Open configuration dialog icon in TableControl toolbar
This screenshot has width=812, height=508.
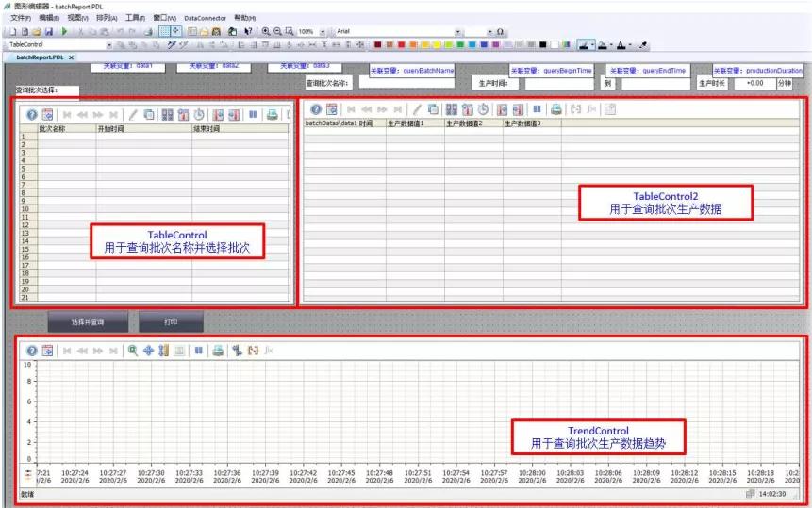[x=48, y=115]
